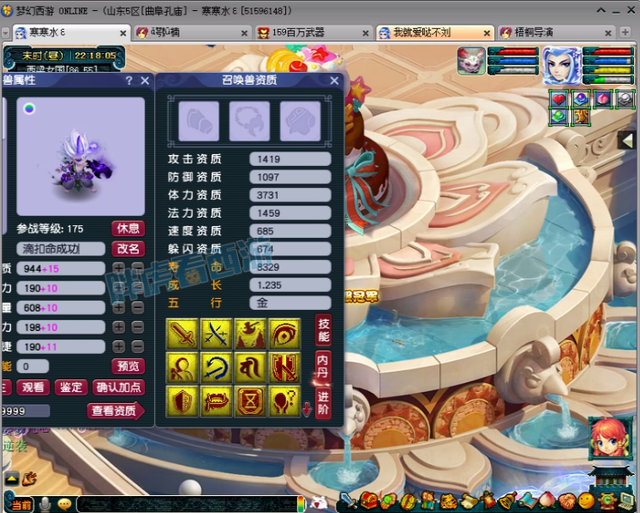Click the scroll quest icon in bottom bar
Image resolution: width=640 pixels, height=513 pixels.
click(x=469, y=502)
